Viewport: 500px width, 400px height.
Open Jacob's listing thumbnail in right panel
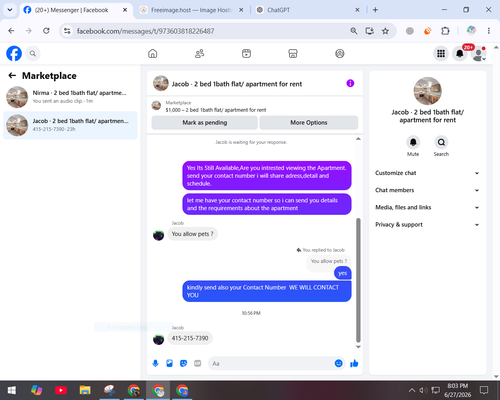click(x=428, y=91)
